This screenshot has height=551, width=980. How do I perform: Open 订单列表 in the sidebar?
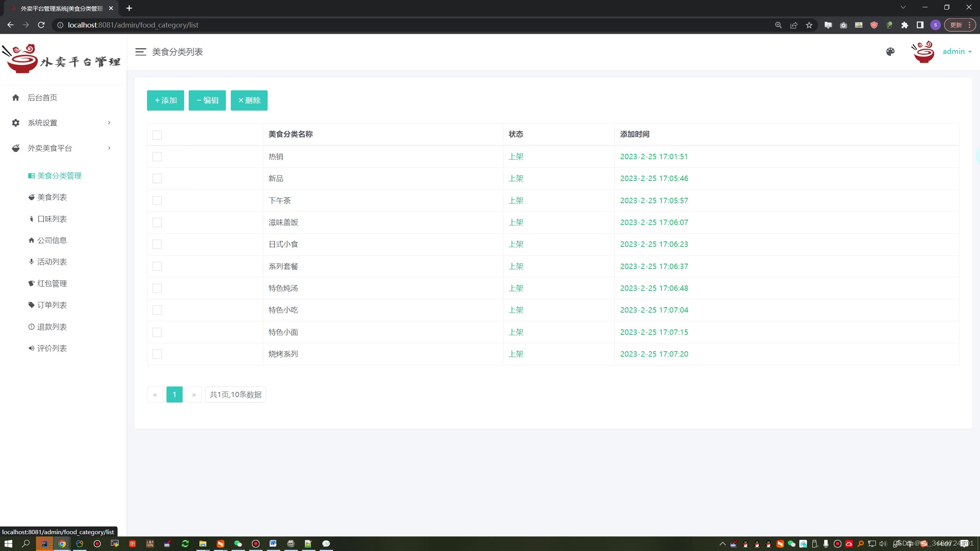point(52,305)
